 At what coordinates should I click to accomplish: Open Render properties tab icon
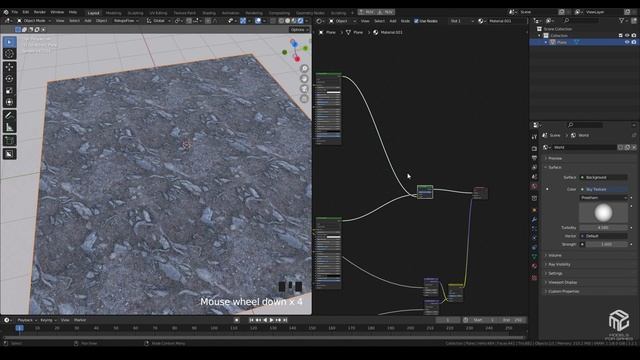coord(534,149)
